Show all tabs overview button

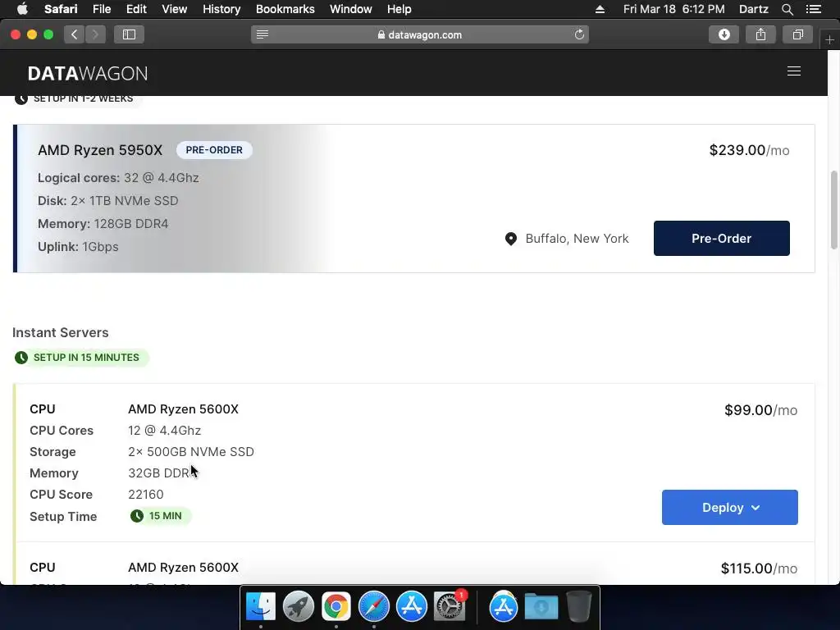coord(797,34)
